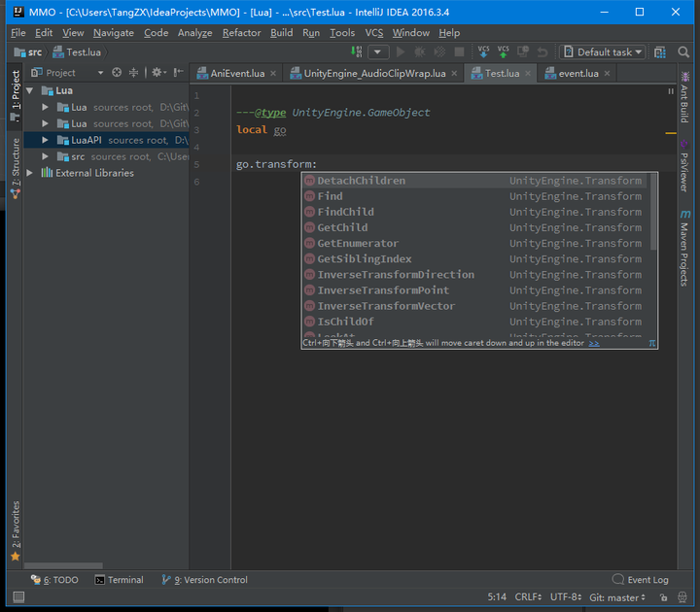Viewport: 700px width, 612px height.
Task: Toggle read-only lock icon in the status bar
Action: click(663, 597)
